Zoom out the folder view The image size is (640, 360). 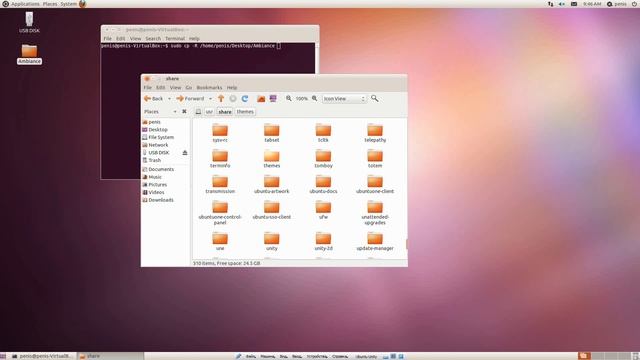[x=289, y=98]
